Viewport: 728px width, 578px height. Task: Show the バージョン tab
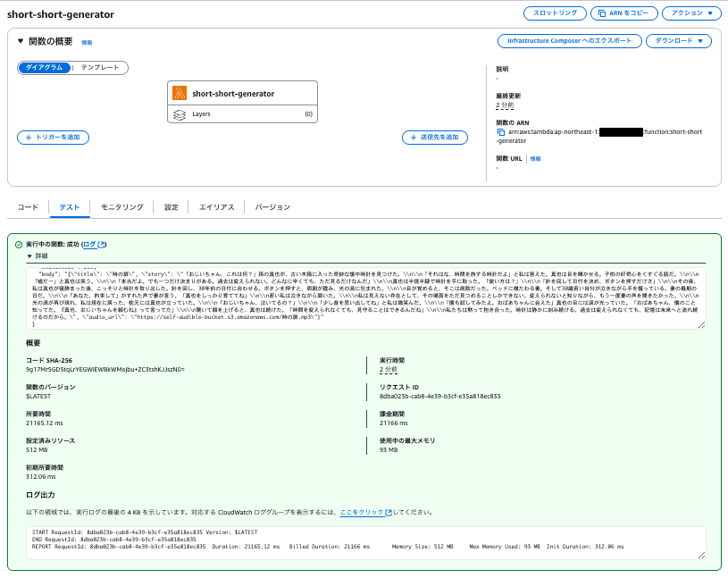click(x=272, y=207)
